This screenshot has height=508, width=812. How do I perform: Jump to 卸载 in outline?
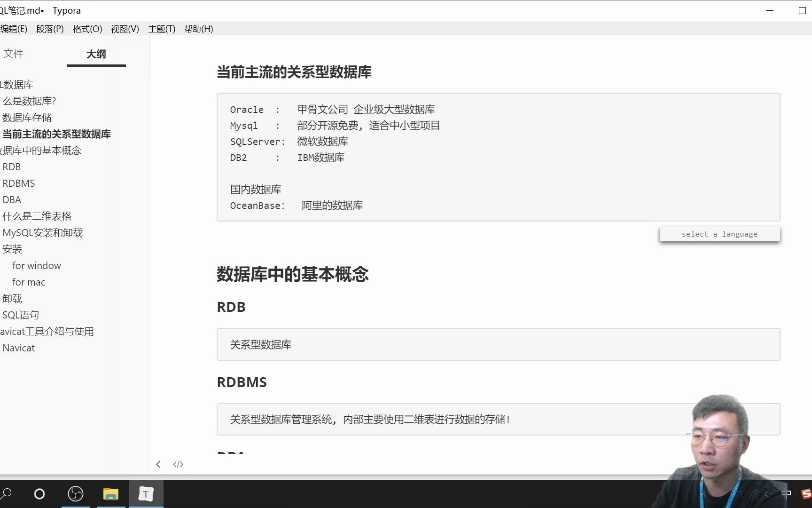[x=12, y=299]
